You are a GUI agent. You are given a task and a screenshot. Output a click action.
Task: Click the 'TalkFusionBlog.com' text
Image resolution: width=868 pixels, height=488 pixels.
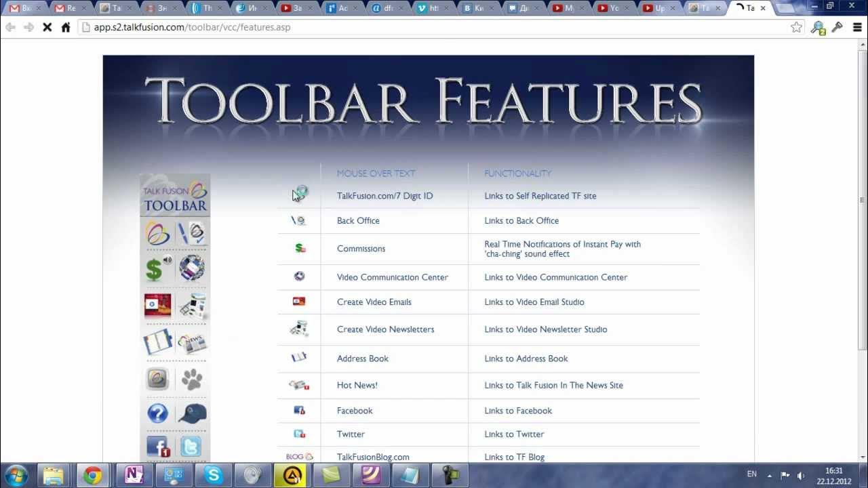coord(373,457)
